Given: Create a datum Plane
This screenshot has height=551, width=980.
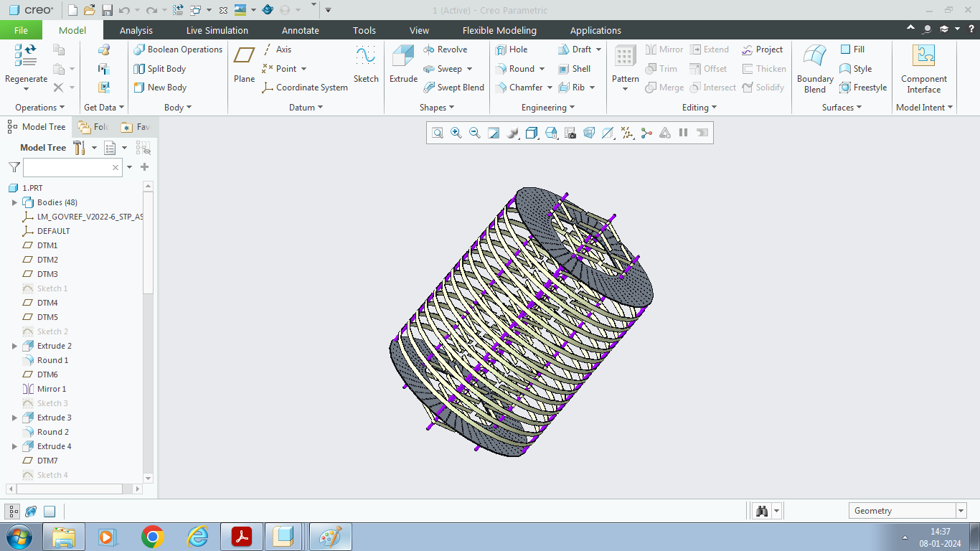Looking at the screenshot, I should click(244, 64).
